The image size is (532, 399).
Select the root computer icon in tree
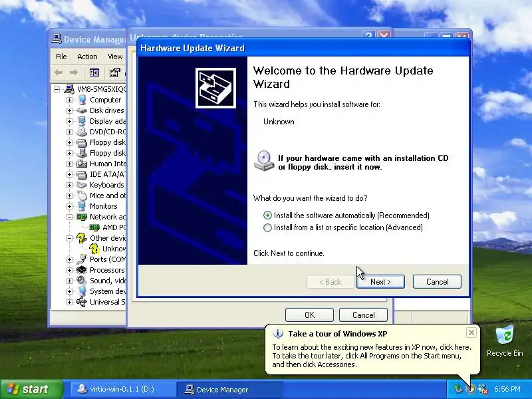tap(69, 89)
